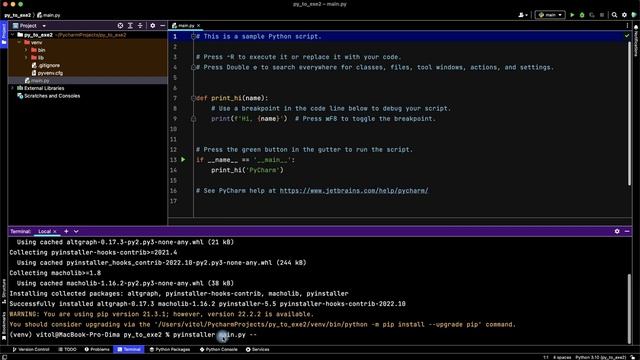The image size is (640, 360).
Task: Open Python Console tool window
Action: click(x=218, y=349)
